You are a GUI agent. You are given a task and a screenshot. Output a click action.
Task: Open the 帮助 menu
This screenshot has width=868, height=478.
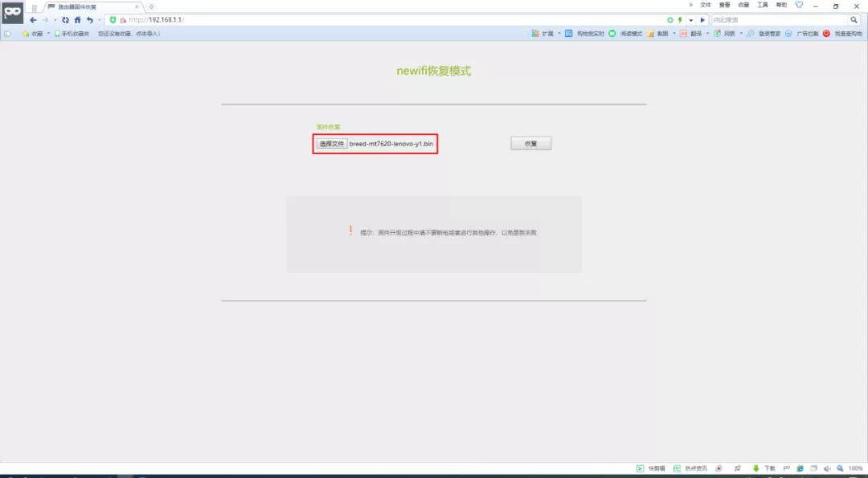pos(781,5)
